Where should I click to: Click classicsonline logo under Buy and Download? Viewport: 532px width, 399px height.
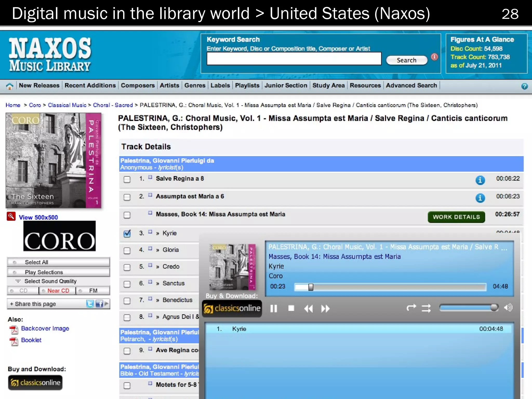(35, 383)
